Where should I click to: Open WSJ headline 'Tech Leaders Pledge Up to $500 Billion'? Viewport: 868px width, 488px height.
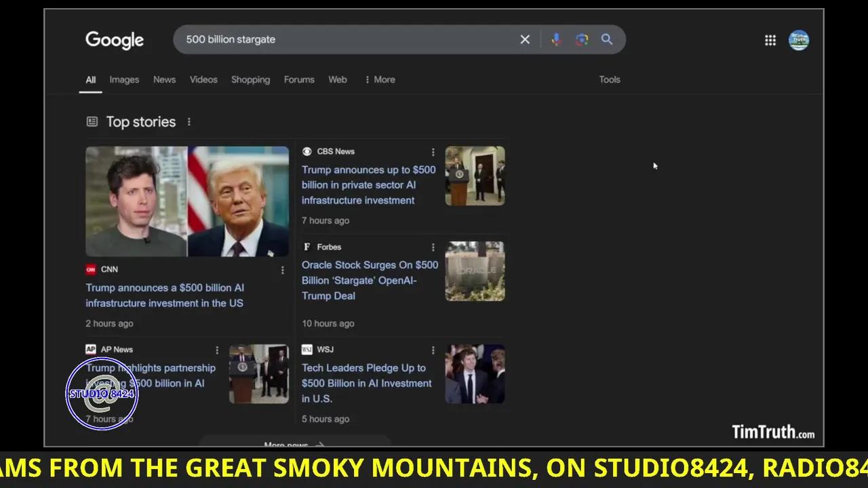click(x=367, y=383)
